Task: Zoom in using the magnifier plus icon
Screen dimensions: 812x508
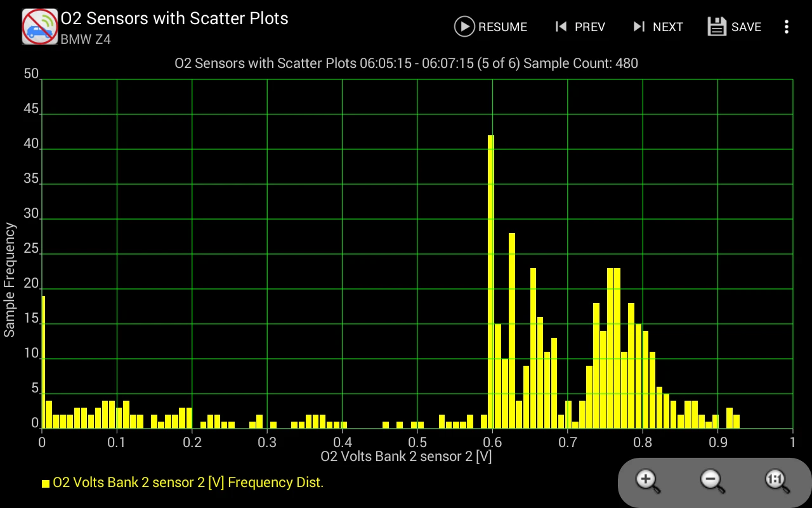Action: (648, 481)
